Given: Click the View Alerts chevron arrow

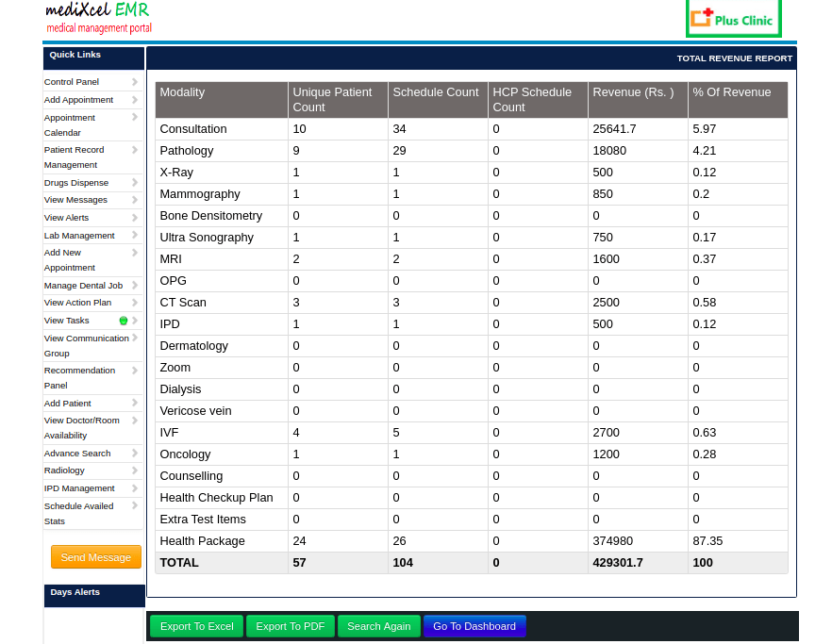Looking at the screenshot, I should 134,218.
